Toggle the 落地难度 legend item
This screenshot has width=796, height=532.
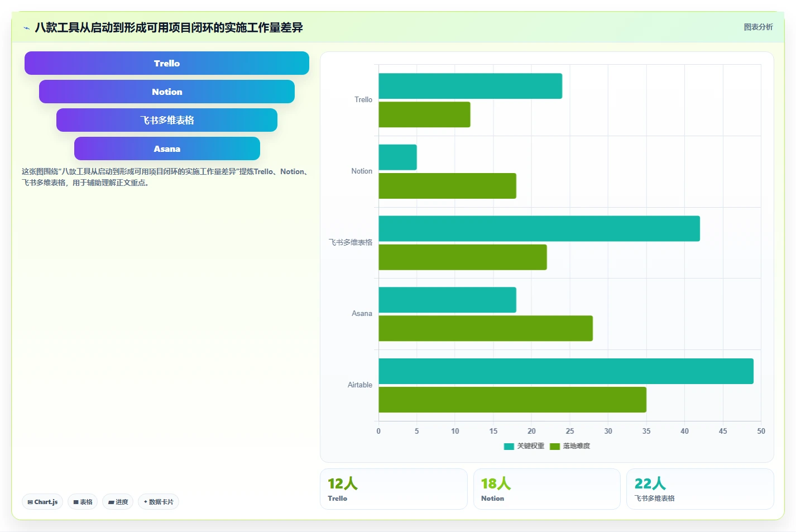click(570, 446)
